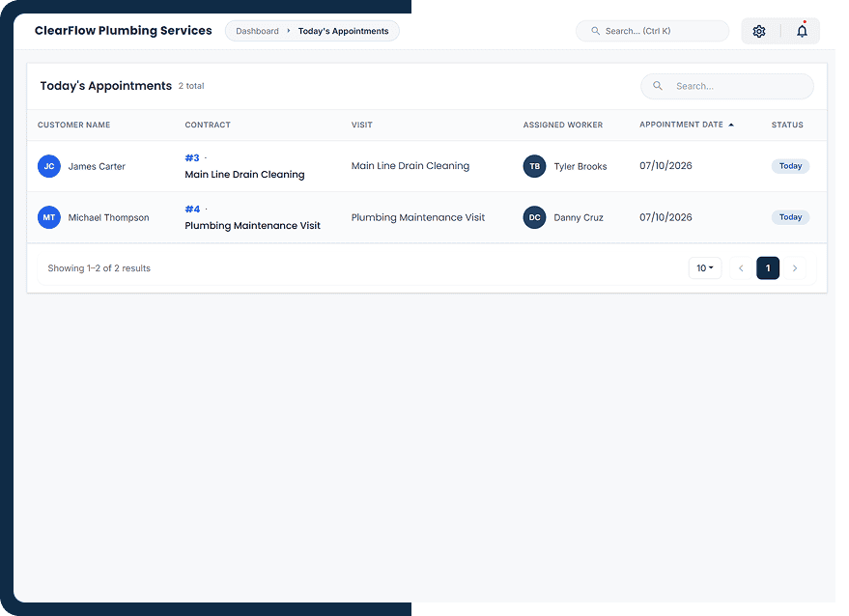
Task: Click Tyler Brooks worker name
Action: click(580, 167)
